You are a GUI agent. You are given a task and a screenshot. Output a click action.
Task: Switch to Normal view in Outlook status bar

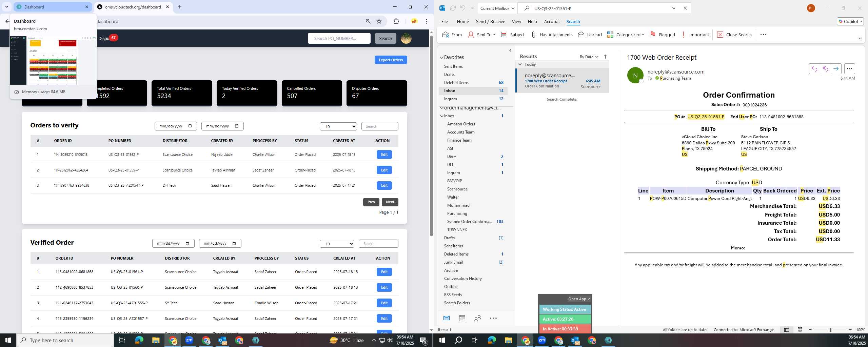click(787, 330)
